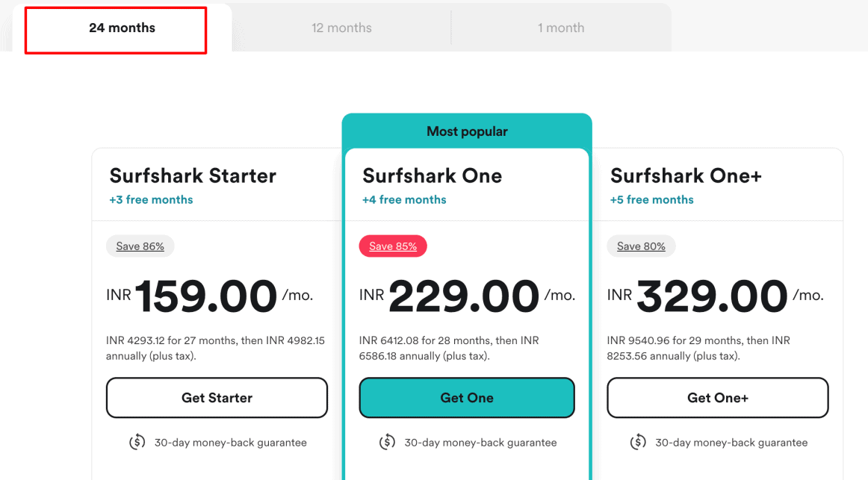This screenshot has width=868, height=480.
Task: Click the Save 86% link
Action: (140, 246)
